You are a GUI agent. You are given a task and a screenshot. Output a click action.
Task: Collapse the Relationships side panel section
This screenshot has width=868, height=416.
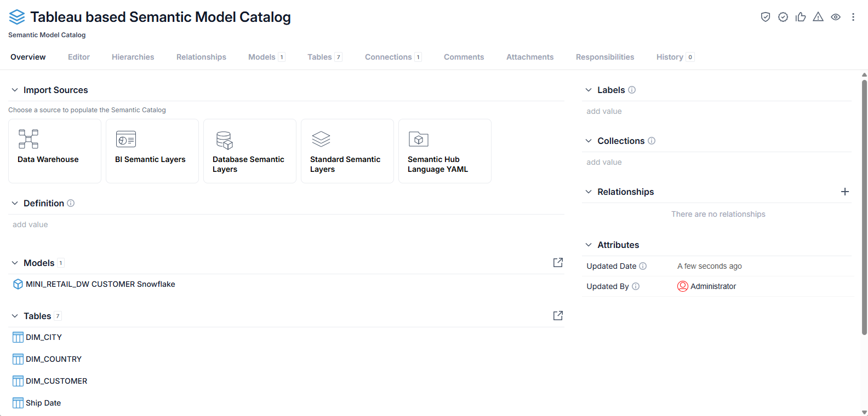(x=589, y=192)
